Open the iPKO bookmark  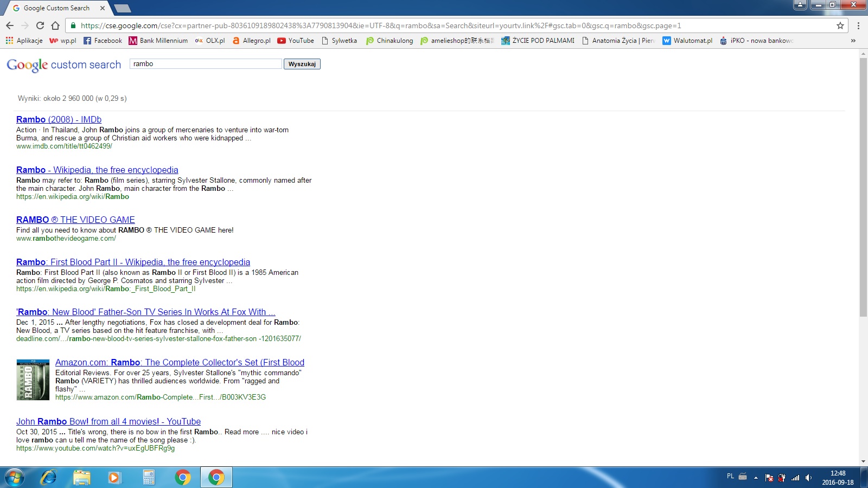tap(756, 41)
